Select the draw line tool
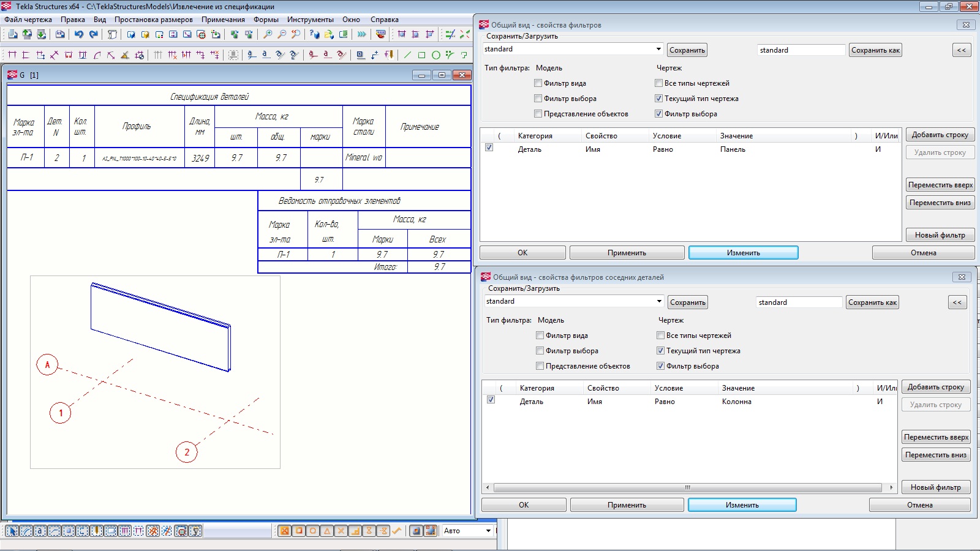Screen dimensions: 980x551 pyautogui.click(x=408, y=55)
